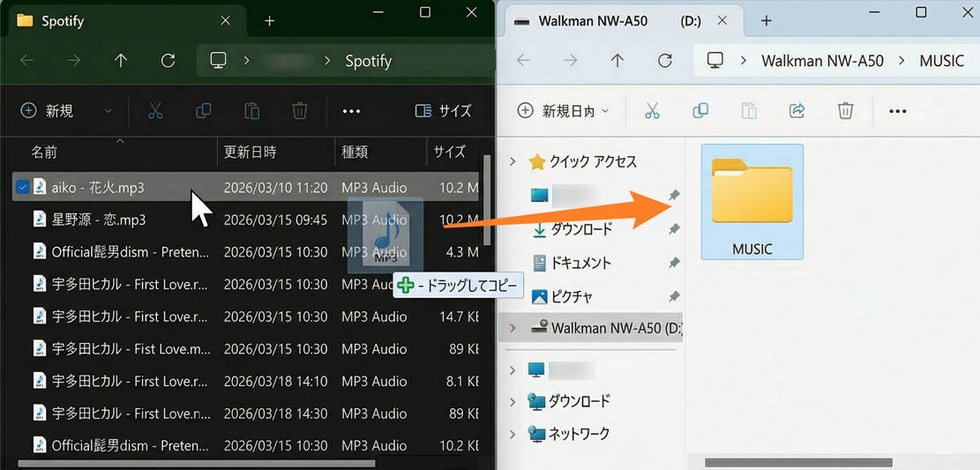Select file dated 2026/03/18 14:30
This screenshot has width=980, height=470.
[246, 414]
